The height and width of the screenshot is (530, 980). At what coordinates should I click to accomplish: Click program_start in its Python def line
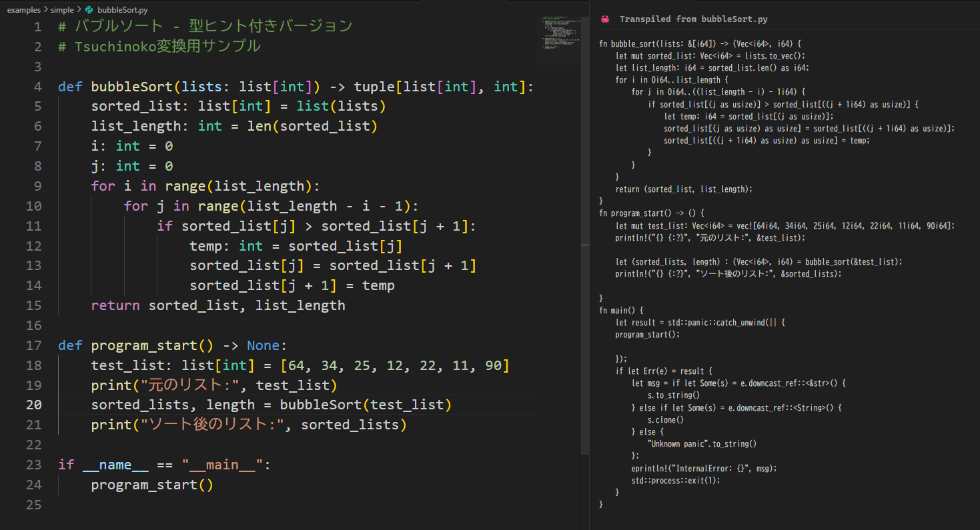tap(143, 345)
